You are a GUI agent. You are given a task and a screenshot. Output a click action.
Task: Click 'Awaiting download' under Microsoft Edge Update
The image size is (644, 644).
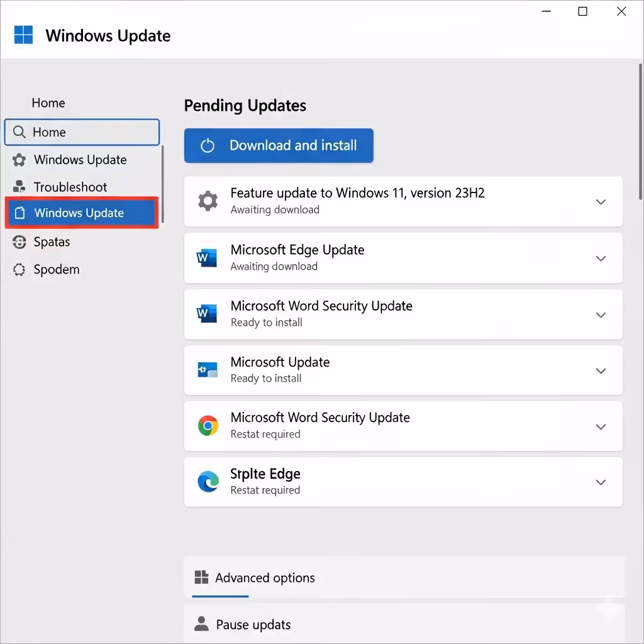274,266
